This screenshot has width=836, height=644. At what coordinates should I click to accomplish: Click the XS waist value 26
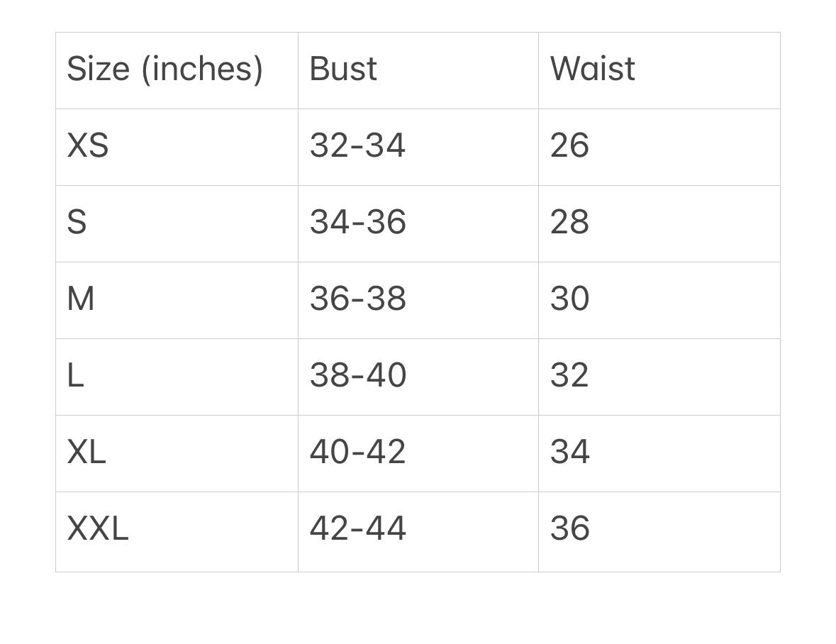click(569, 146)
